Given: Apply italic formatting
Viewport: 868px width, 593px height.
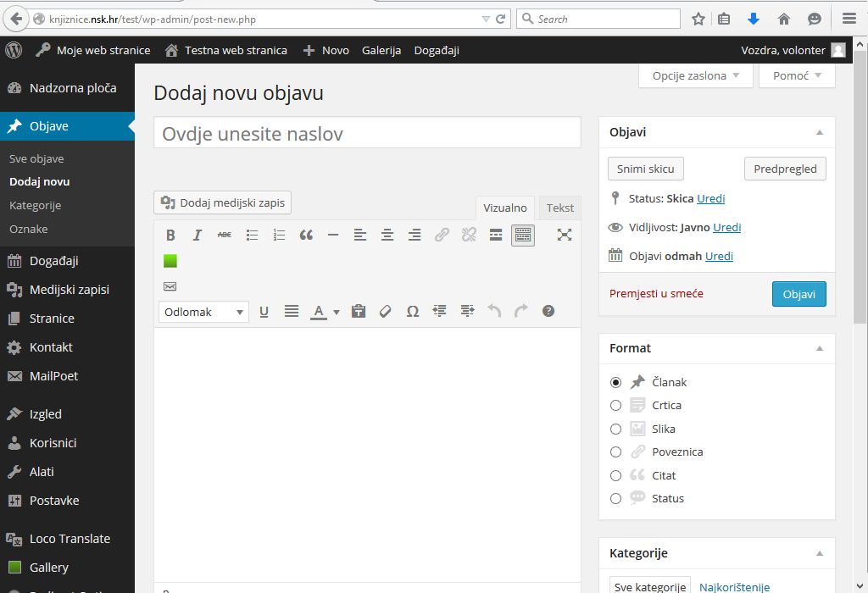Looking at the screenshot, I should pyautogui.click(x=197, y=236).
